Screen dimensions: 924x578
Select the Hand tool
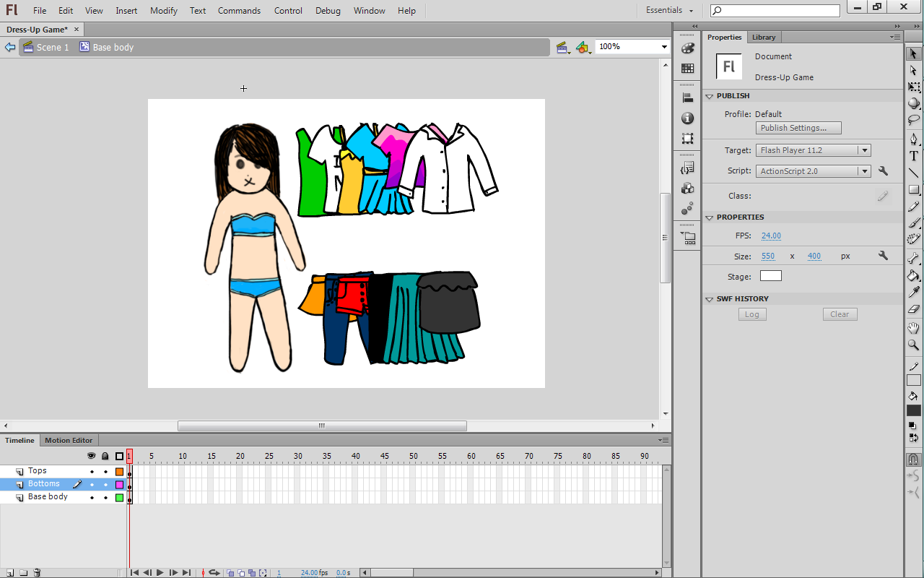point(914,329)
